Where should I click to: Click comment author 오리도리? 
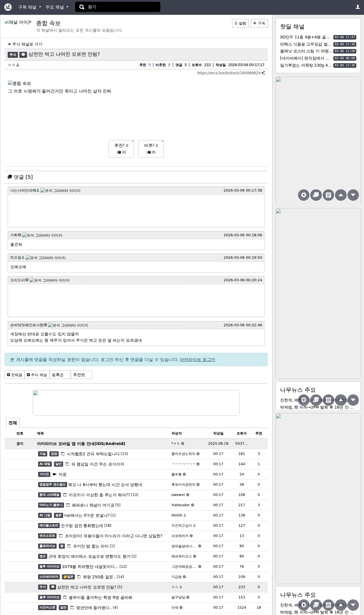pos(18,280)
